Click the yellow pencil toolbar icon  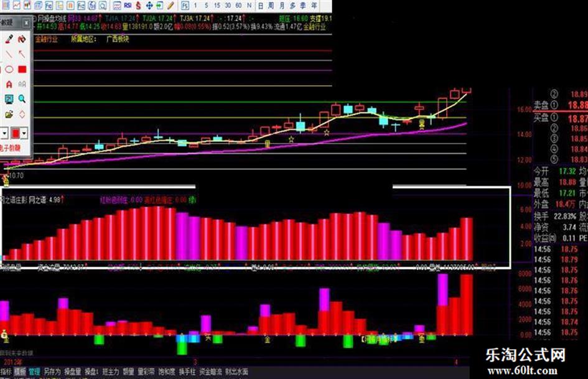(x=170, y=5)
